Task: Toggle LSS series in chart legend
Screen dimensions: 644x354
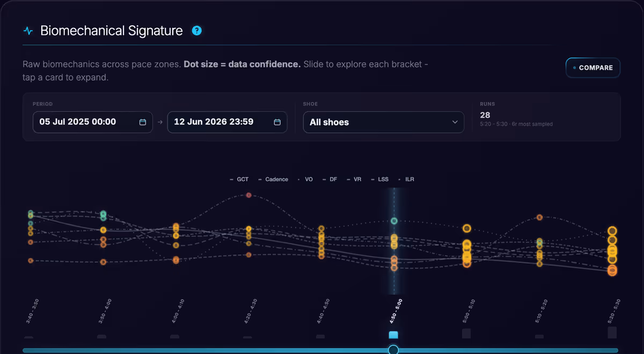Action: coord(380,179)
